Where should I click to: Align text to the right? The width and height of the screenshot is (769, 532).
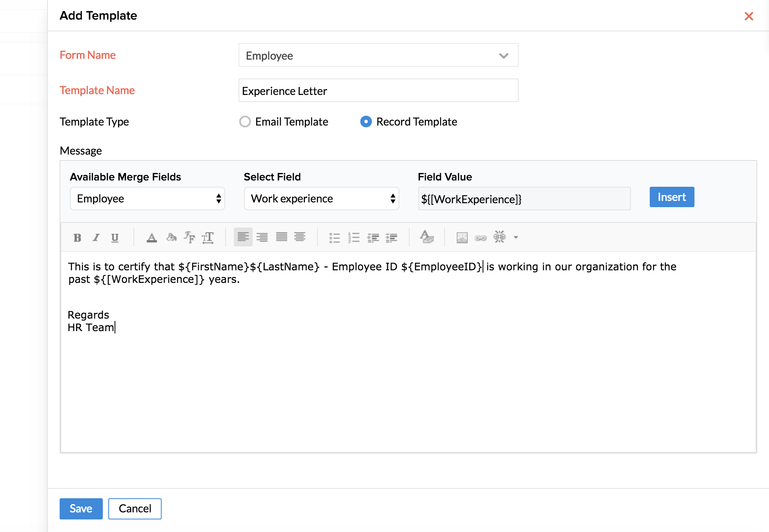click(262, 237)
